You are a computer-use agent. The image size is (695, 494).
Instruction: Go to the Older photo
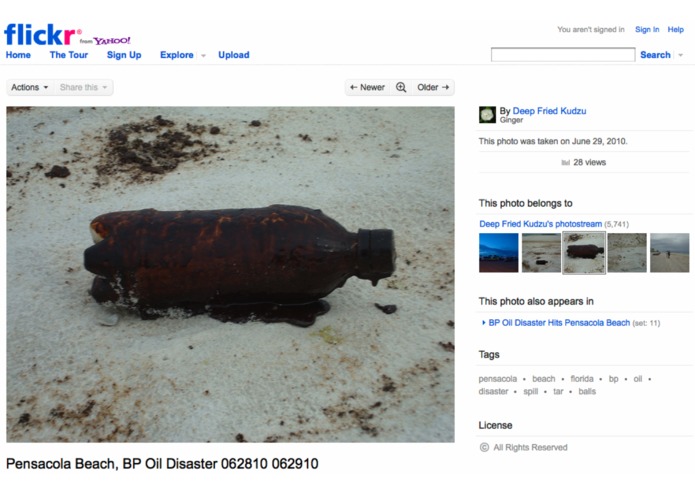click(x=433, y=87)
